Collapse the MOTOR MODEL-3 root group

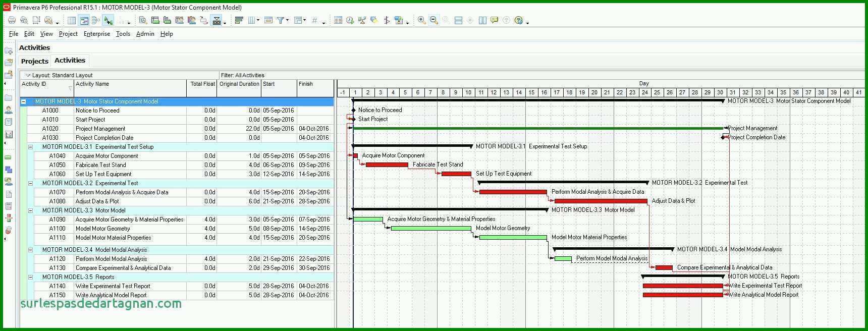(23, 101)
